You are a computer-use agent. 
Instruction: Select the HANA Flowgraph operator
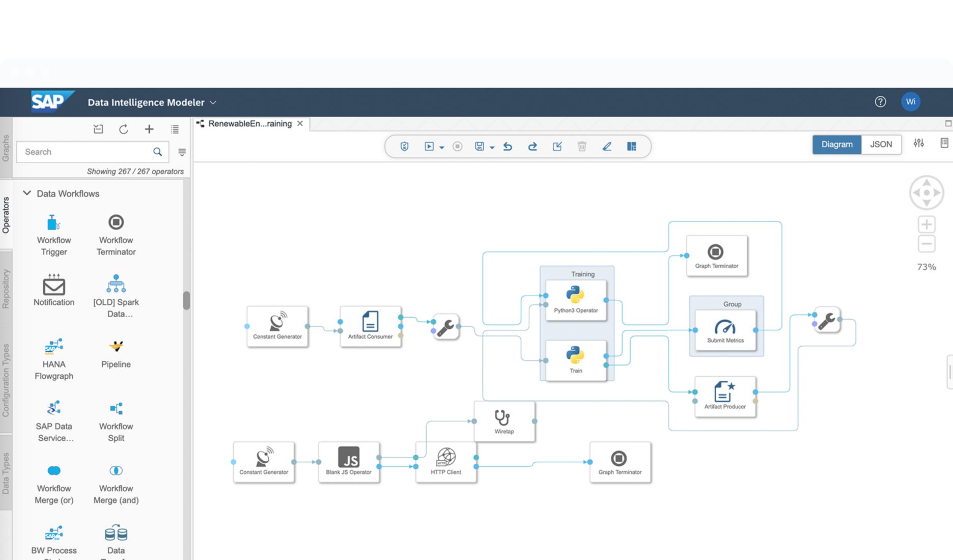[x=53, y=347]
